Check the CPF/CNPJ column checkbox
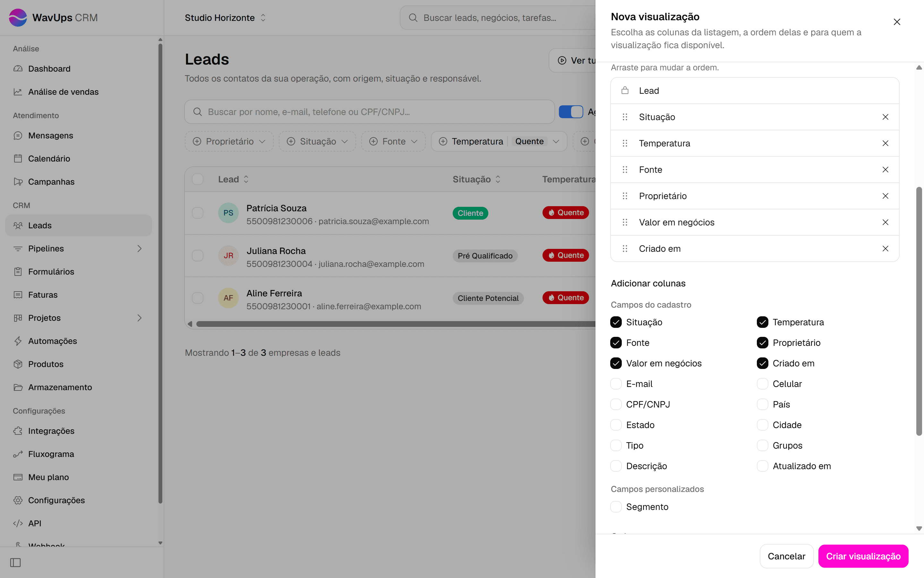 tap(616, 405)
